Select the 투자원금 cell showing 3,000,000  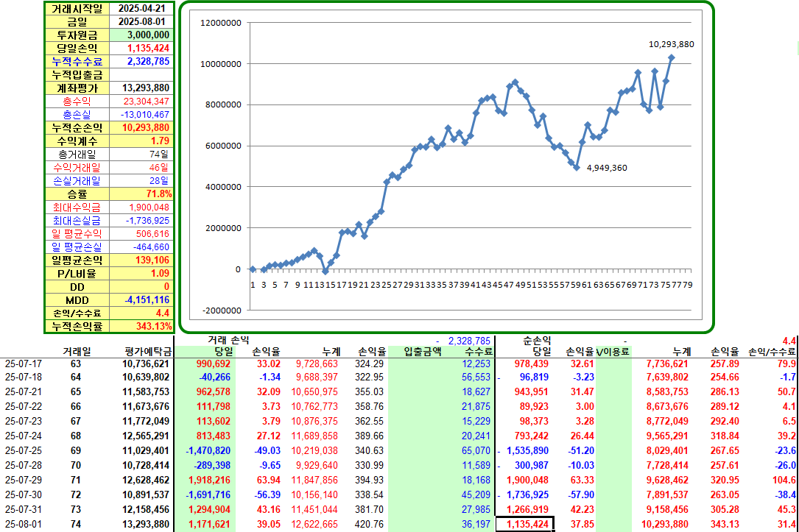[141, 35]
